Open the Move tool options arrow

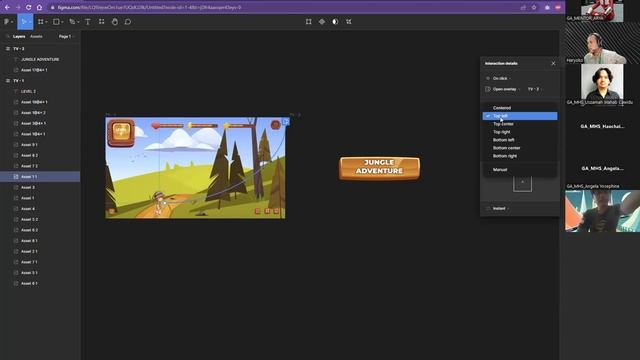point(30,22)
